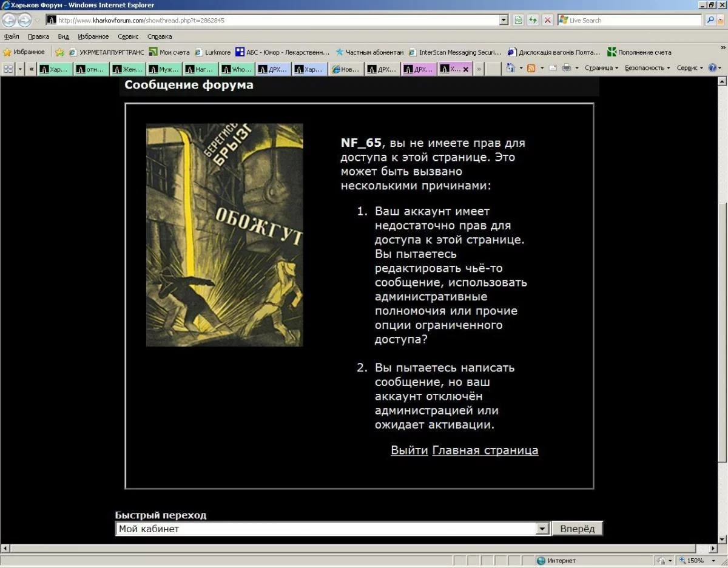This screenshot has width=728, height=568.
Task: Click the blue Help question mark icon
Action: coord(712,68)
